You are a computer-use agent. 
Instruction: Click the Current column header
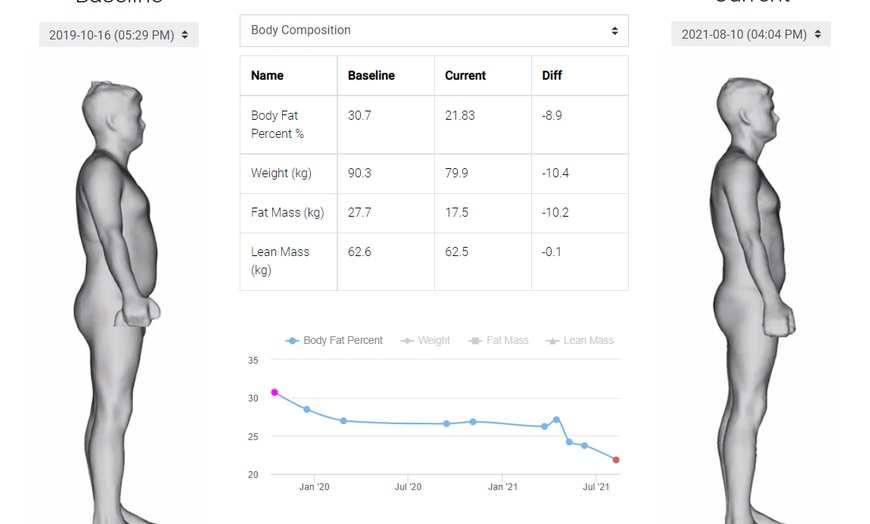pos(465,76)
